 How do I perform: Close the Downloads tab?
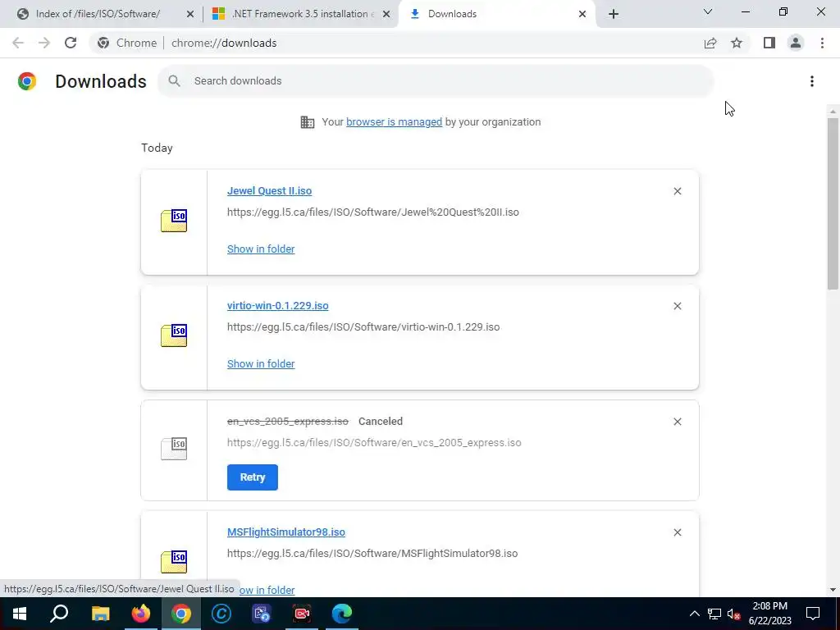582,14
